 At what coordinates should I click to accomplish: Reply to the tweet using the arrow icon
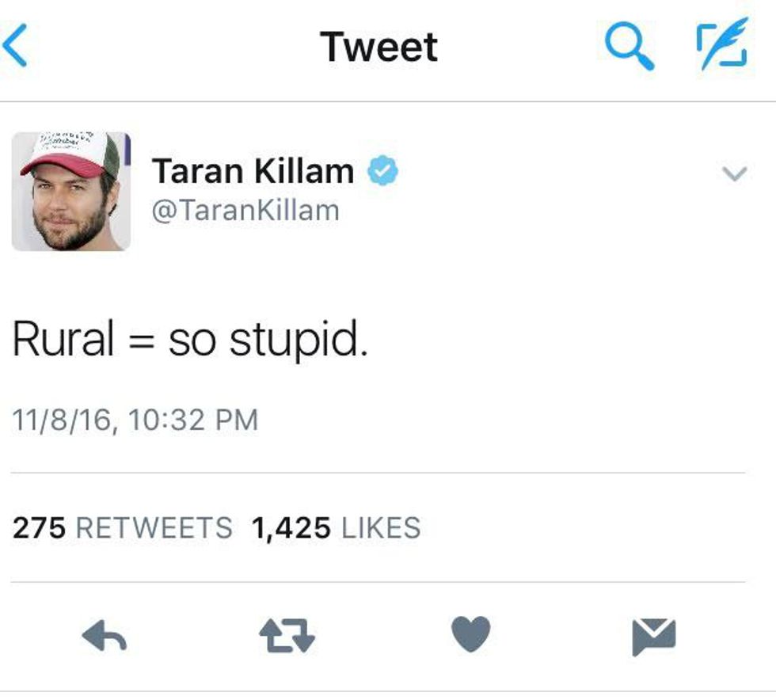(105, 636)
